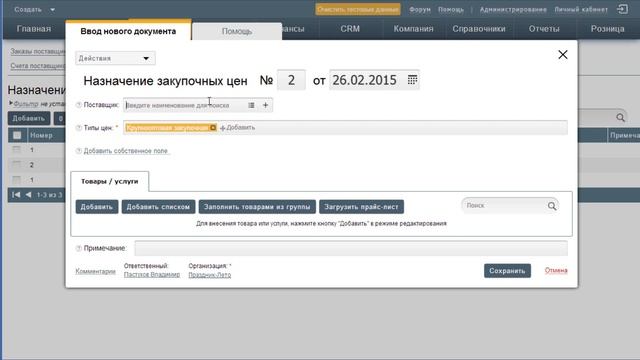Open the Справочники menu
Screen dimensions: 640x360
479,29
